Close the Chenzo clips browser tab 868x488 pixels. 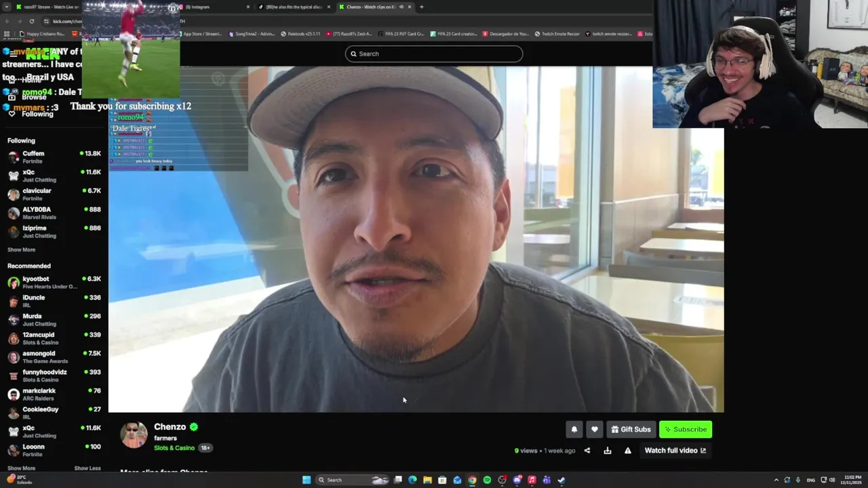pos(410,7)
